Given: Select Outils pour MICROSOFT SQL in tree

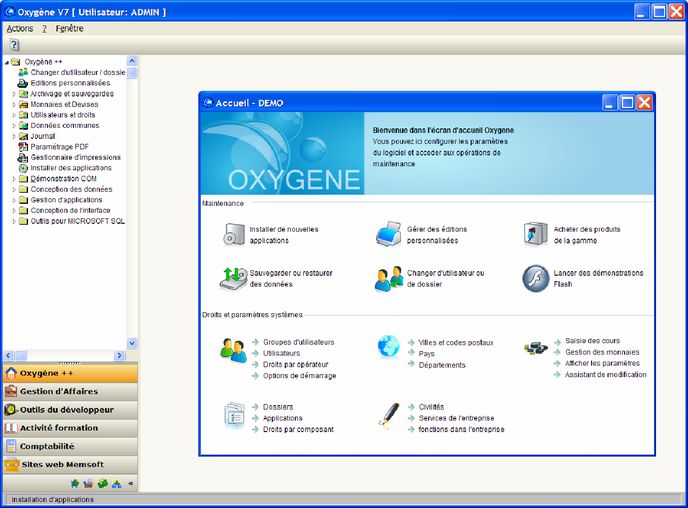Looking at the screenshot, I should pyautogui.click(x=77, y=221).
